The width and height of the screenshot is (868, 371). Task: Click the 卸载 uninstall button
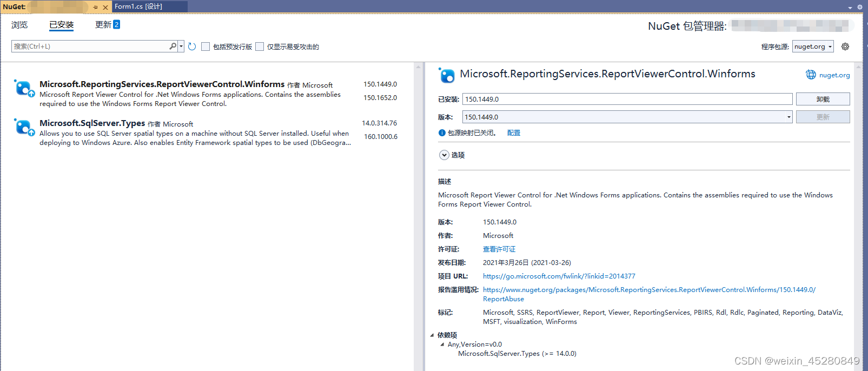point(823,99)
